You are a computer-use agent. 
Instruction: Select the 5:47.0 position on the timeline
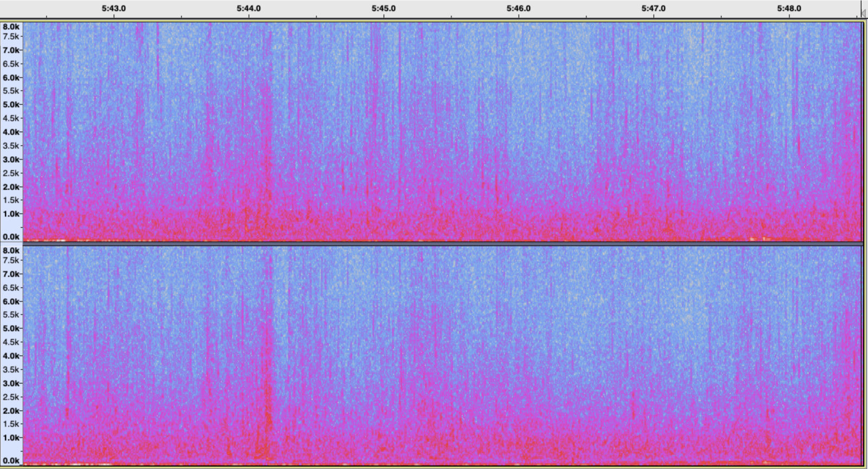point(653,9)
